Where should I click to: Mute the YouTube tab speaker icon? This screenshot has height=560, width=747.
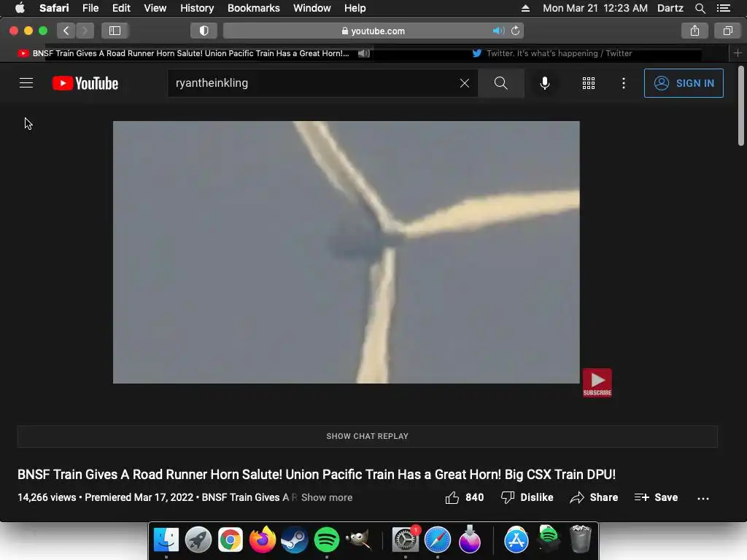364,53
